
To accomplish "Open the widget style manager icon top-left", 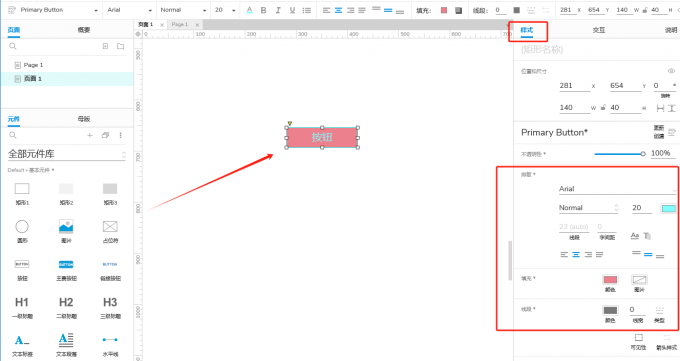I will pyautogui.click(x=12, y=10).
